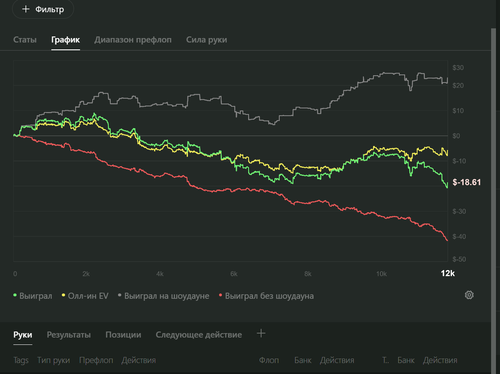Toggle the yellow Олл-ин EV series
The width and height of the screenshot is (500, 374).
(85, 296)
